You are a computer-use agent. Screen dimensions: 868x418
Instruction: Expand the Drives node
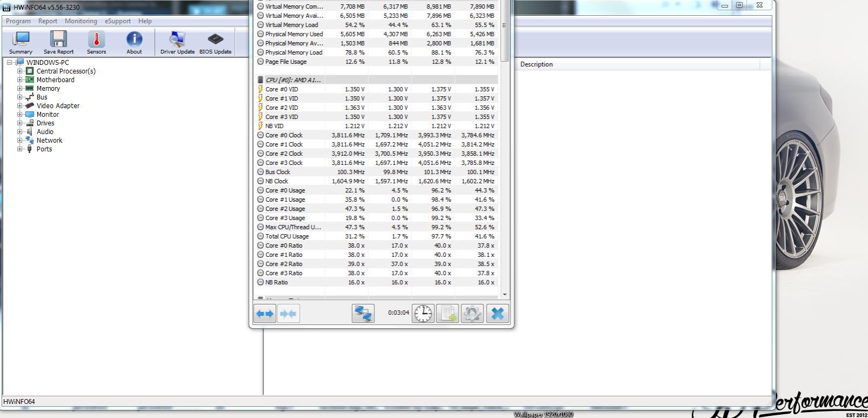point(20,123)
